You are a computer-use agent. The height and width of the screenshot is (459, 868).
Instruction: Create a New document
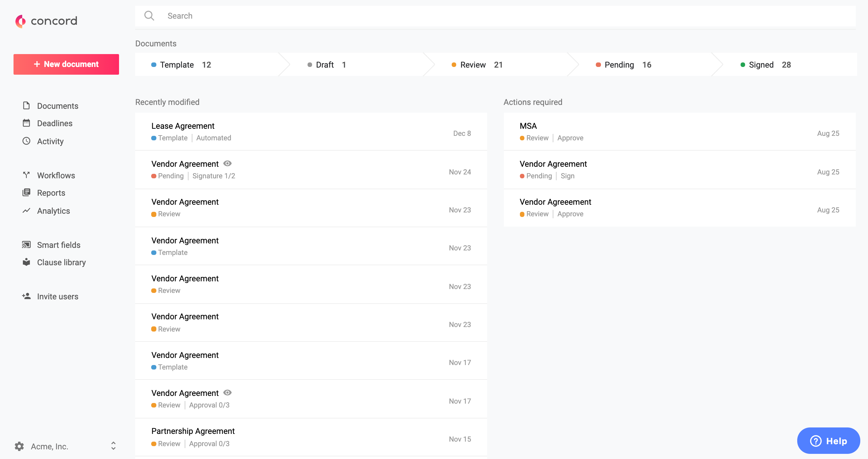pos(66,64)
